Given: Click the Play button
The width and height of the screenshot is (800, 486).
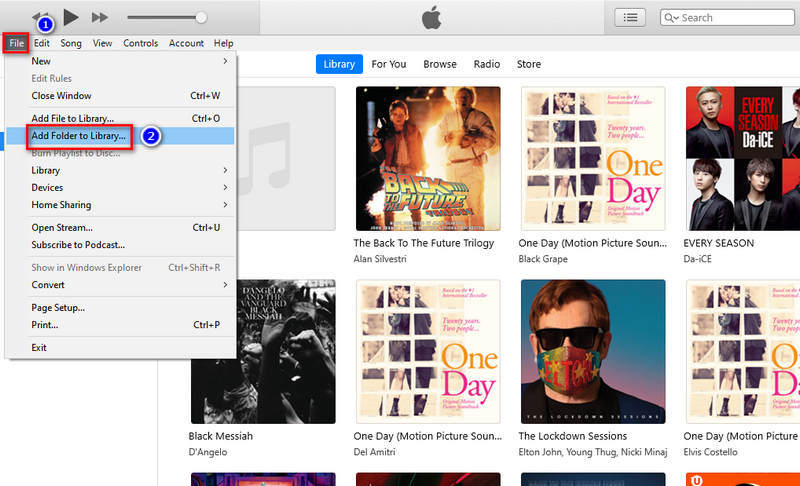Looking at the screenshot, I should click(71, 17).
